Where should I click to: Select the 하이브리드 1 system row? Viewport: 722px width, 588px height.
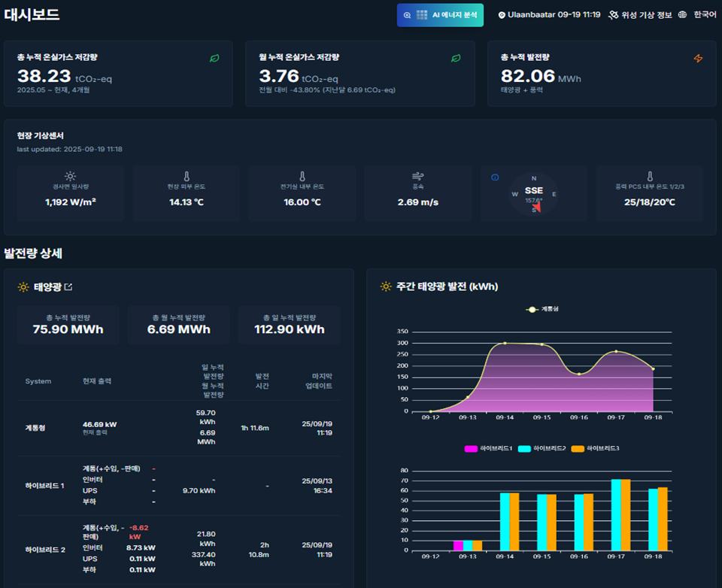(x=179, y=485)
